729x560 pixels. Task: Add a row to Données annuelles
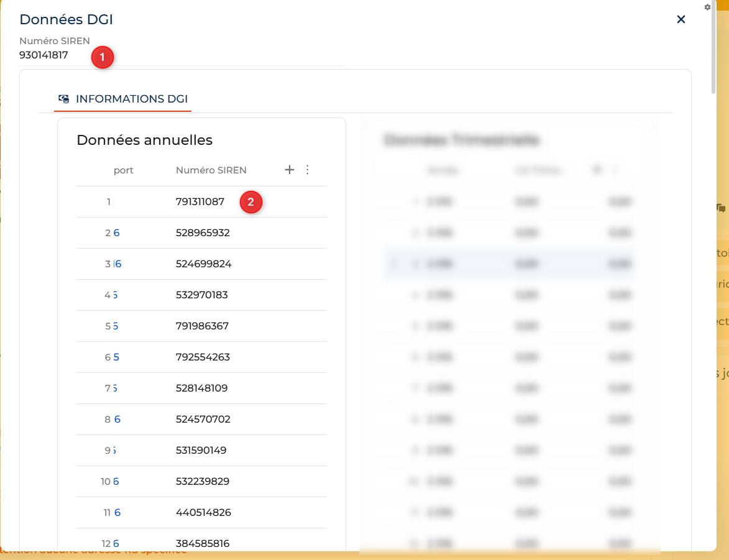pyautogui.click(x=289, y=170)
